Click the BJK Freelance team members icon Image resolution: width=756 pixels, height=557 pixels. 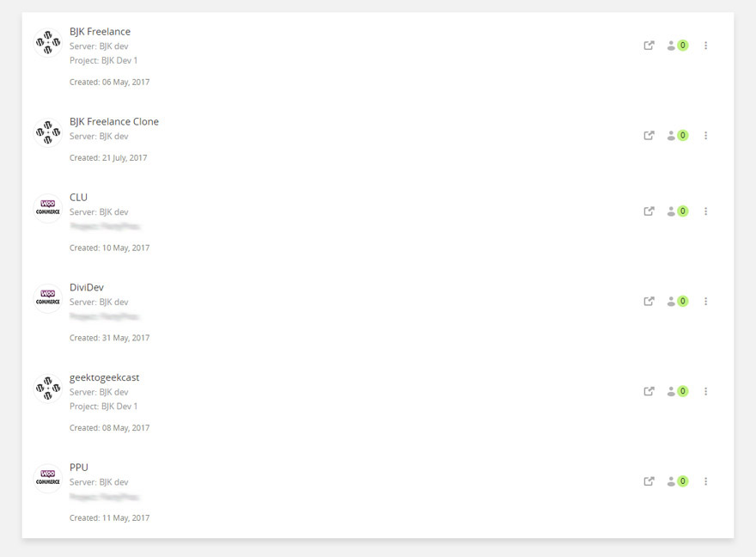pos(677,46)
